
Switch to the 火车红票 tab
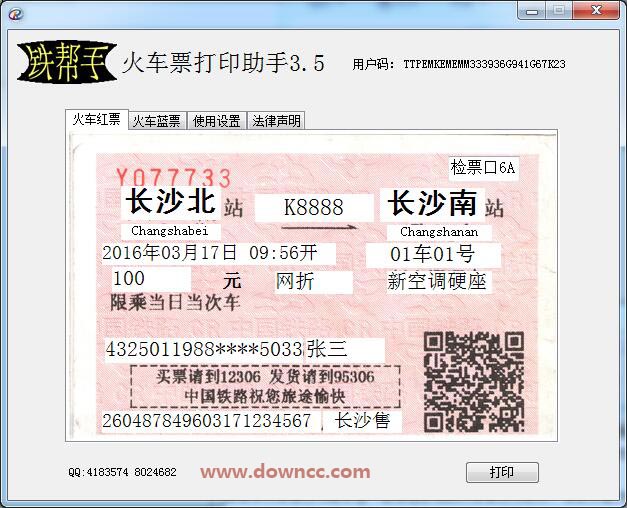(x=96, y=119)
